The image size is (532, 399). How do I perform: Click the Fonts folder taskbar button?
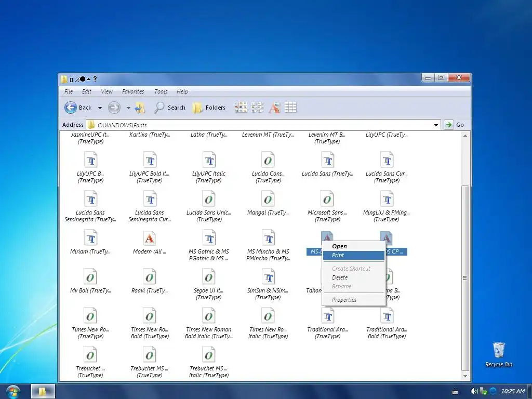43,392
